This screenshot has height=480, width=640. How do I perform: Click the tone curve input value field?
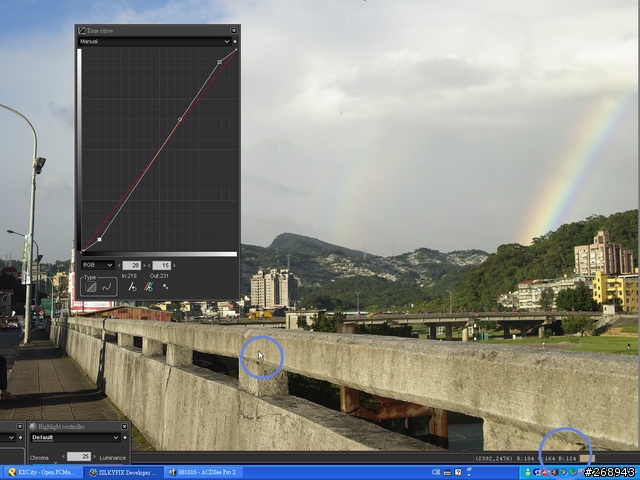[132, 266]
